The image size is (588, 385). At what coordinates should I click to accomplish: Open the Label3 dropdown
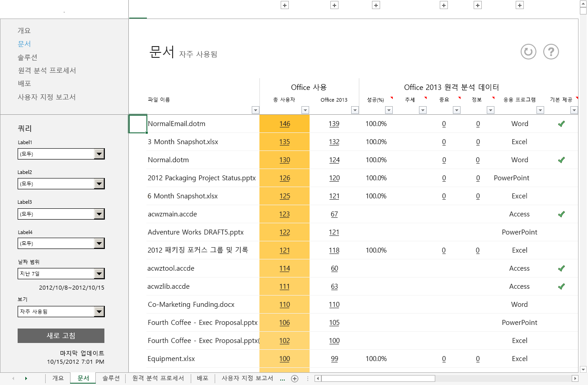99,214
